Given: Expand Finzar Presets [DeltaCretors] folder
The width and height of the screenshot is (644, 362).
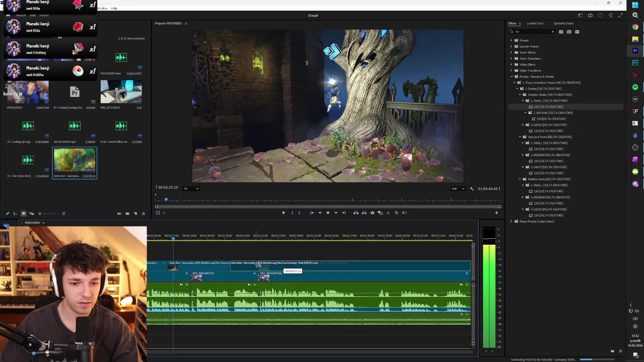Looking at the screenshot, I should point(511,221).
